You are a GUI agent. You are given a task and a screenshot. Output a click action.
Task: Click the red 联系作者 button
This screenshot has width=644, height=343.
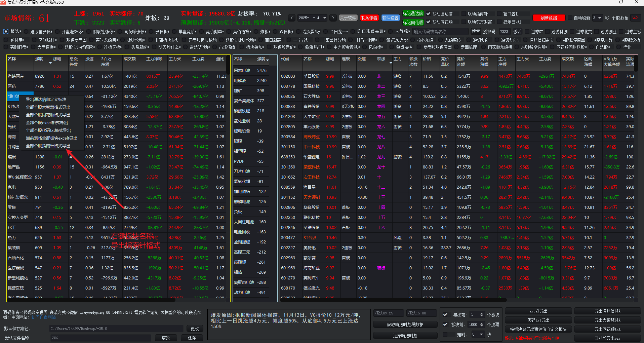(369, 18)
